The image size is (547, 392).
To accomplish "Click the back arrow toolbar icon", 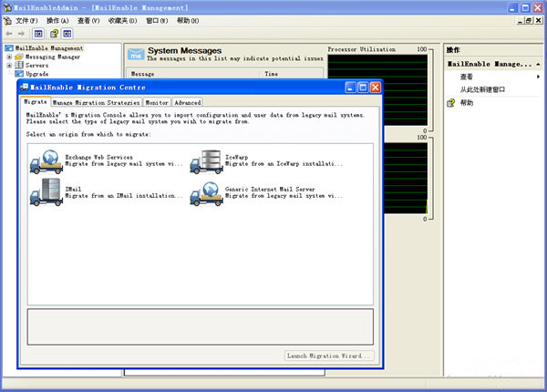I will [x=9, y=34].
